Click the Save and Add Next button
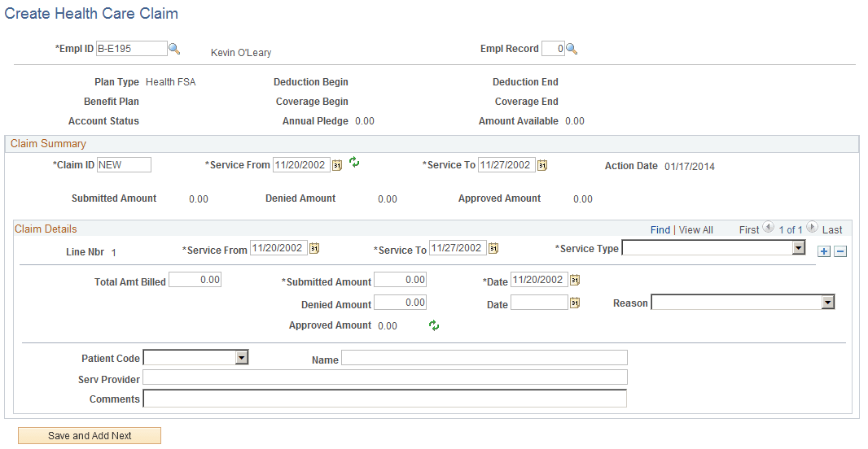868x449 pixels. (90, 436)
